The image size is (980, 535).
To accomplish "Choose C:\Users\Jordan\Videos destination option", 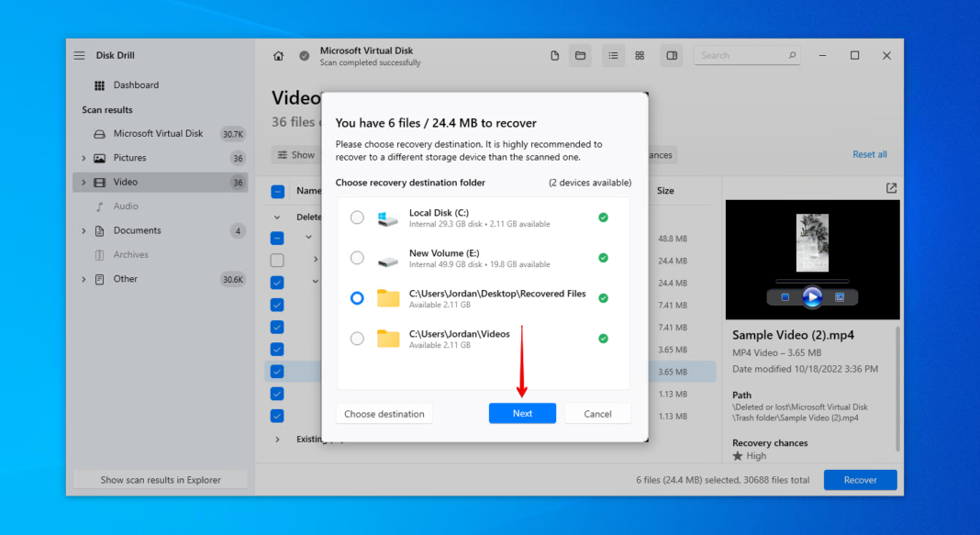I will tap(357, 339).
